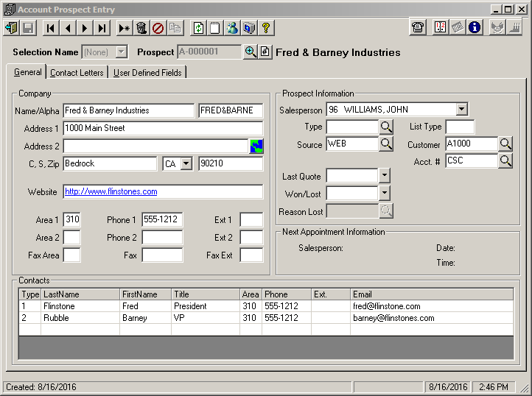532x396 pixels.
Task: Expand the Salesperson dropdown
Action: point(461,109)
